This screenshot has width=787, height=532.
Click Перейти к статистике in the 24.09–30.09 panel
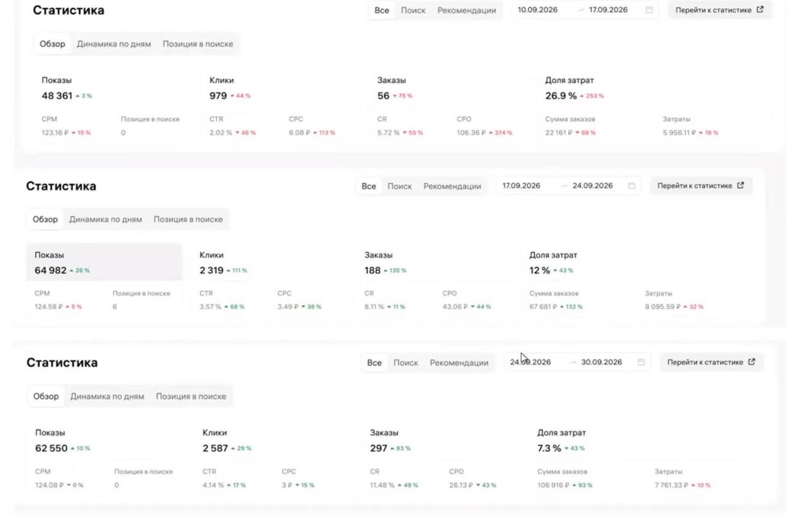(711, 362)
